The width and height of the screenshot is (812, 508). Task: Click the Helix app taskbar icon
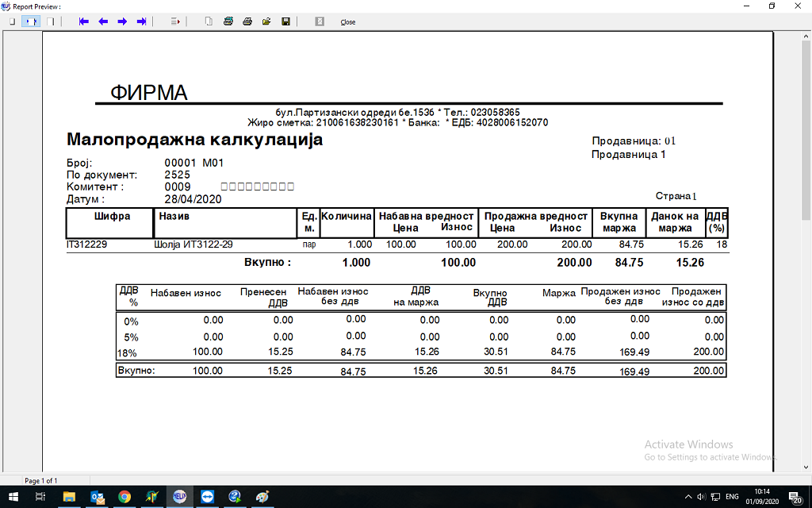pos(180,497)
